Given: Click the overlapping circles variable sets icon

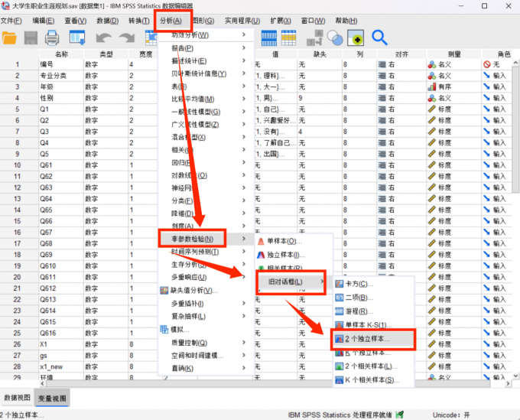Looking at the screenshot, I should tap(335, 37).
